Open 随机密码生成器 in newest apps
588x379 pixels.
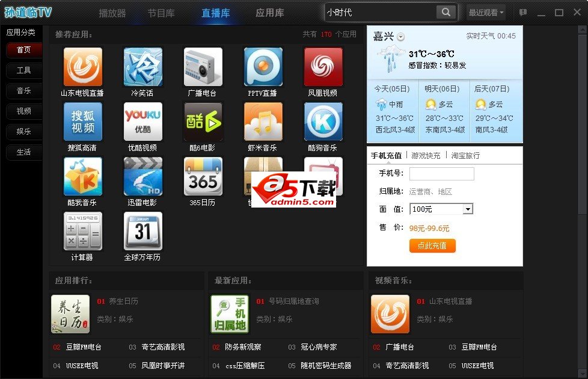coord(326,366)
